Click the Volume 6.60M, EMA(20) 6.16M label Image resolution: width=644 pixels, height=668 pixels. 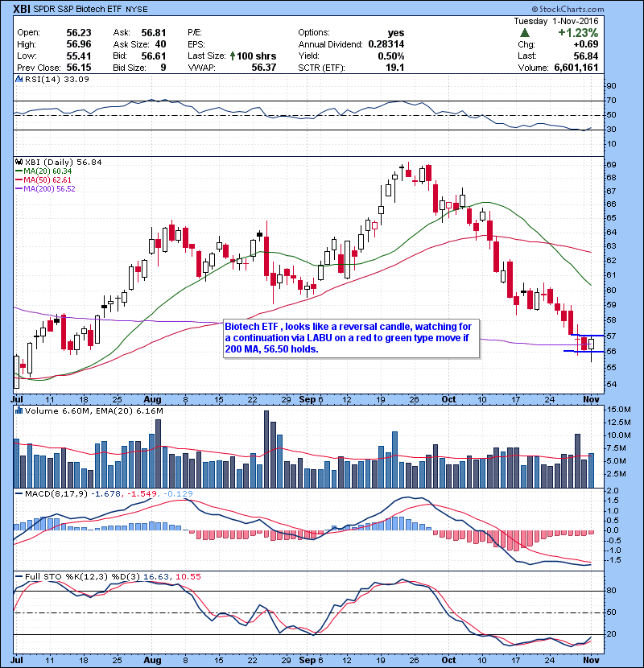pos(93,410)
